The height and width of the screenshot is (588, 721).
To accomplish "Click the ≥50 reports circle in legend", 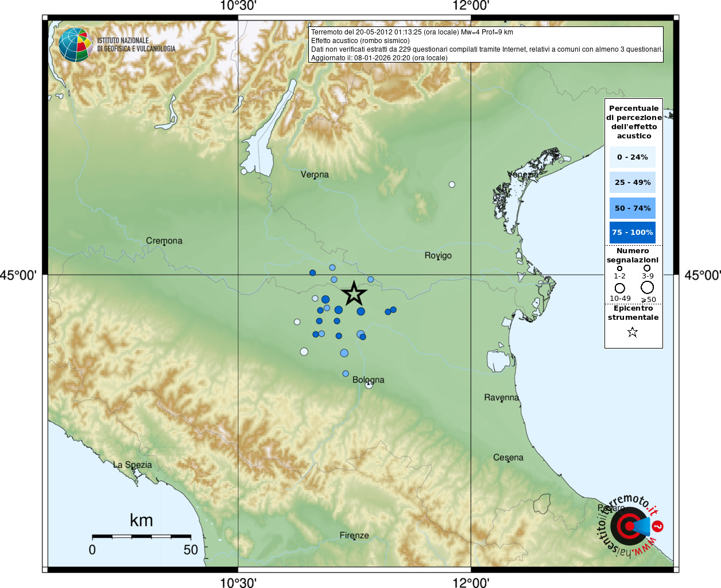I will point(648,287).
